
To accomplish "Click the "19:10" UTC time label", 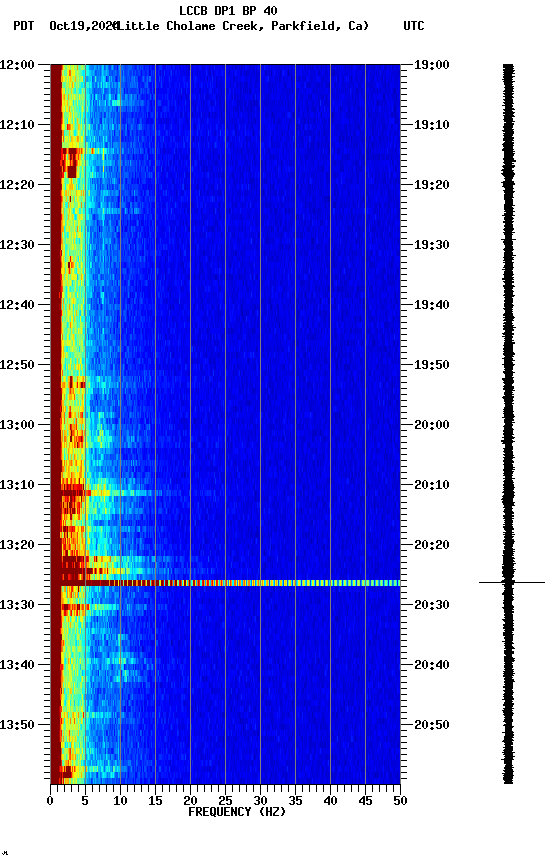I will 432,125.
